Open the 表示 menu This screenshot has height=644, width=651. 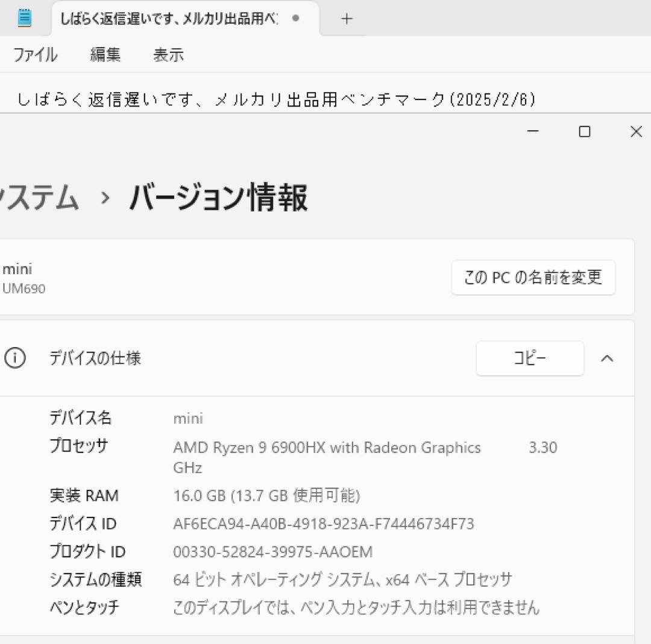(168, 55)
